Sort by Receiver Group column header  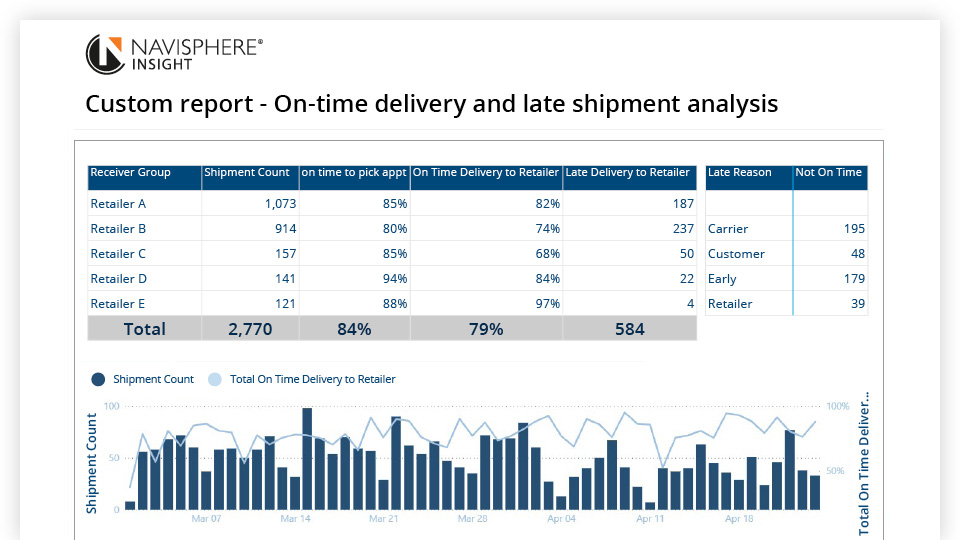point(131,173)
